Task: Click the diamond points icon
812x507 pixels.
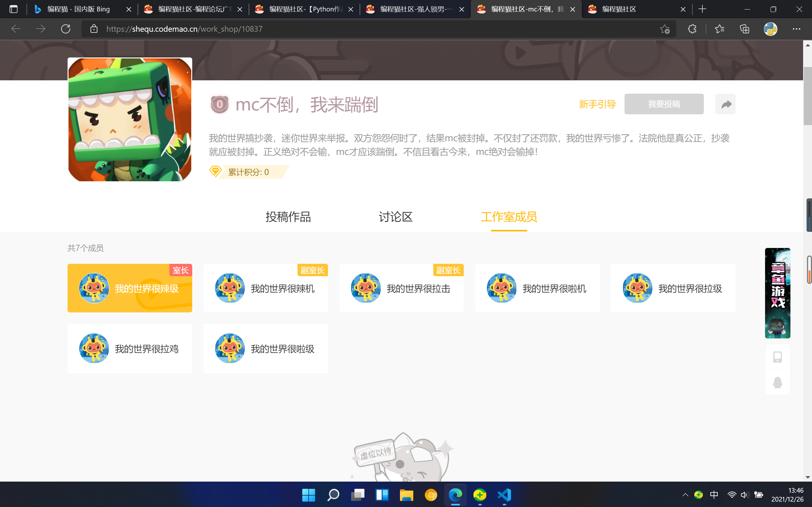Action: [x=215, y=171]
